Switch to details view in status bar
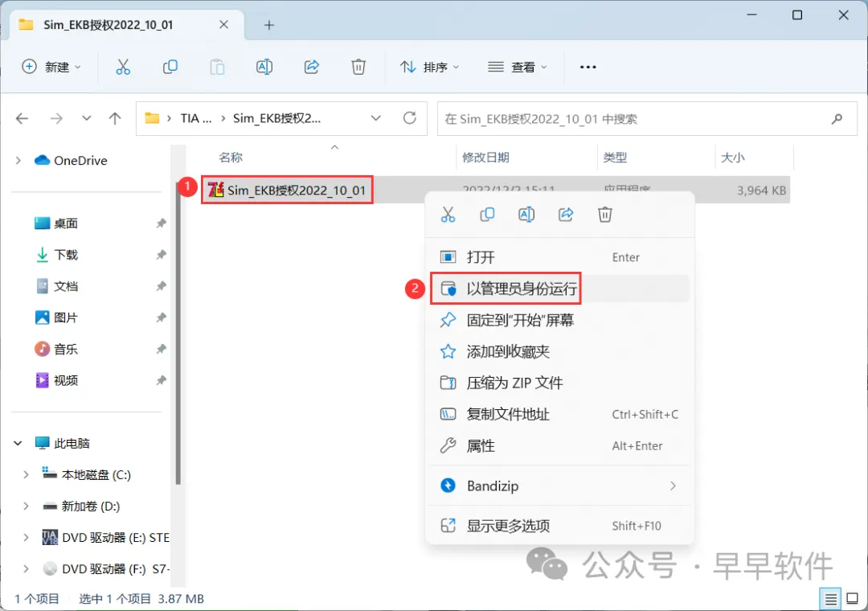868x611 pixels. click(x=831, y=599)
